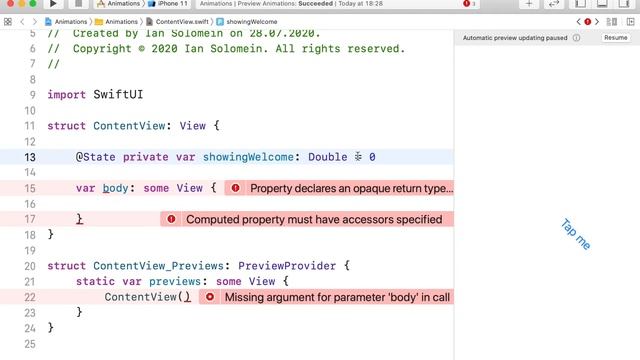Open the Animations scheme selector
Screen dimensions: 640x360
pyautogui.click(x=119, y=4)
